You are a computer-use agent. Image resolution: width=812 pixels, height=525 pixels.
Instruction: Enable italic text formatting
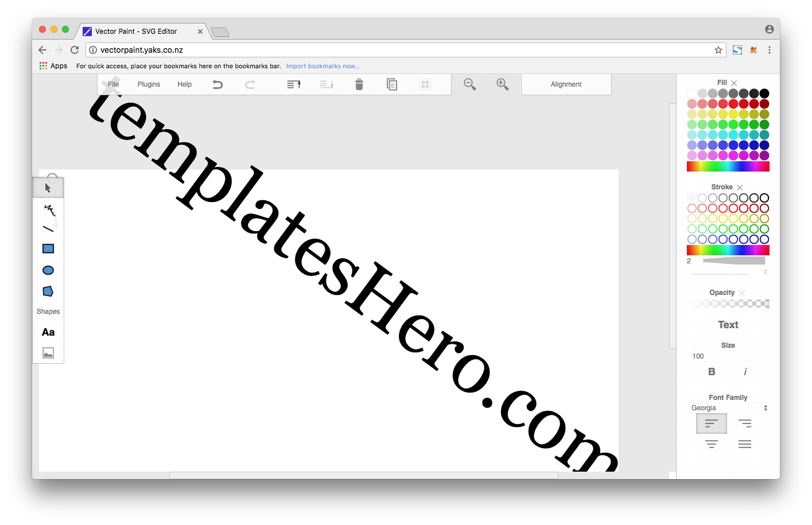[745, 371]
